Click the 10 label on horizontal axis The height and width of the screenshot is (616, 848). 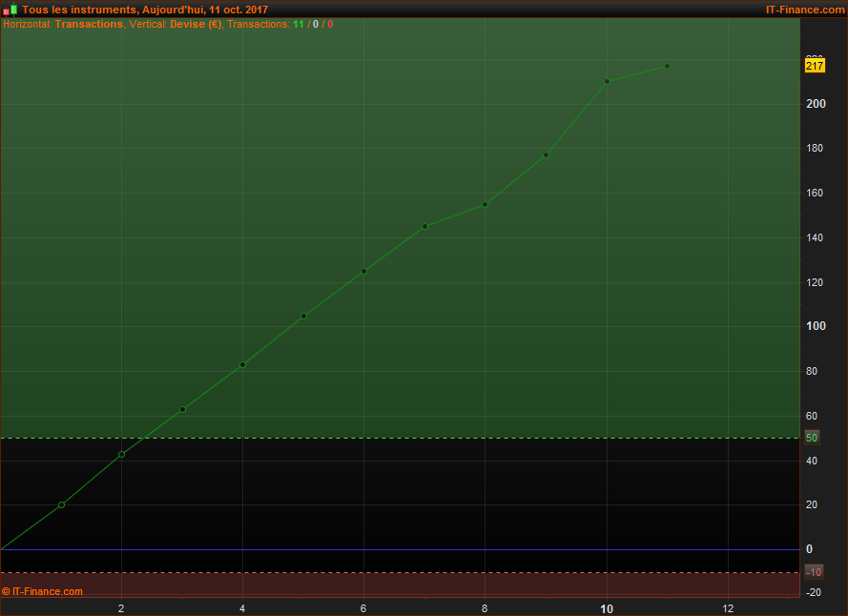point(607,608)
